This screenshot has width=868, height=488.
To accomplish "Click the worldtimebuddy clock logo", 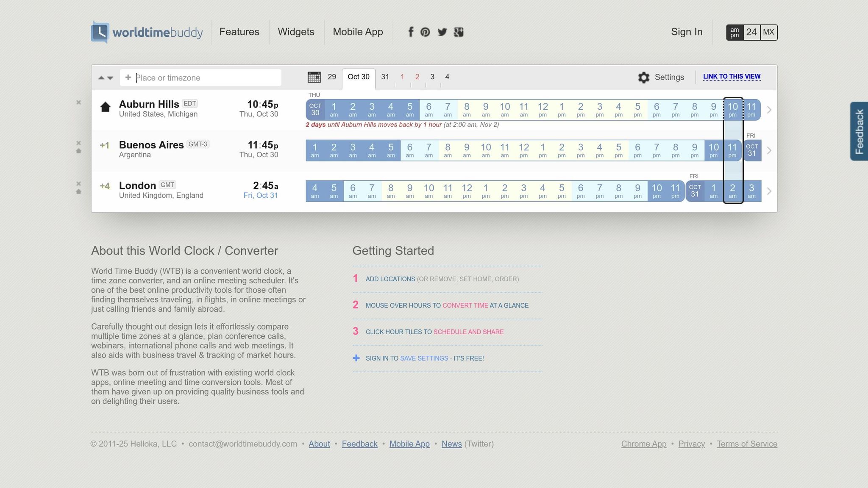I will 100,32.
